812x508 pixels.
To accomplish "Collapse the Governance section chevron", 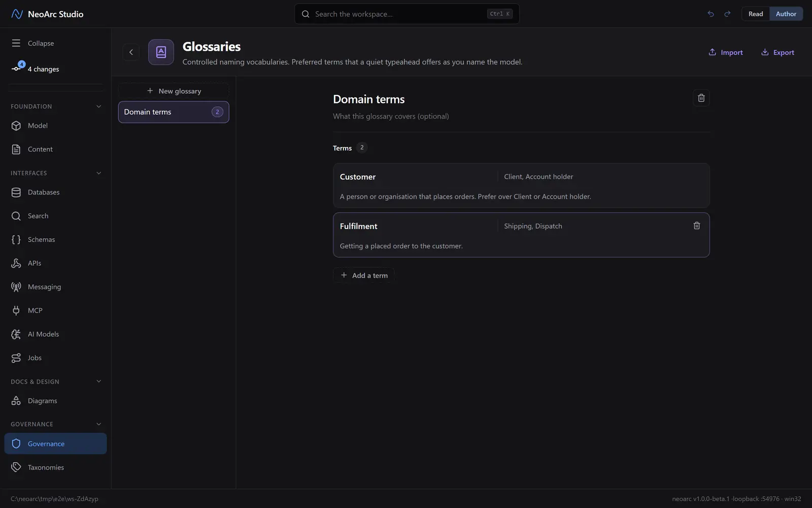I will [98, 424].
